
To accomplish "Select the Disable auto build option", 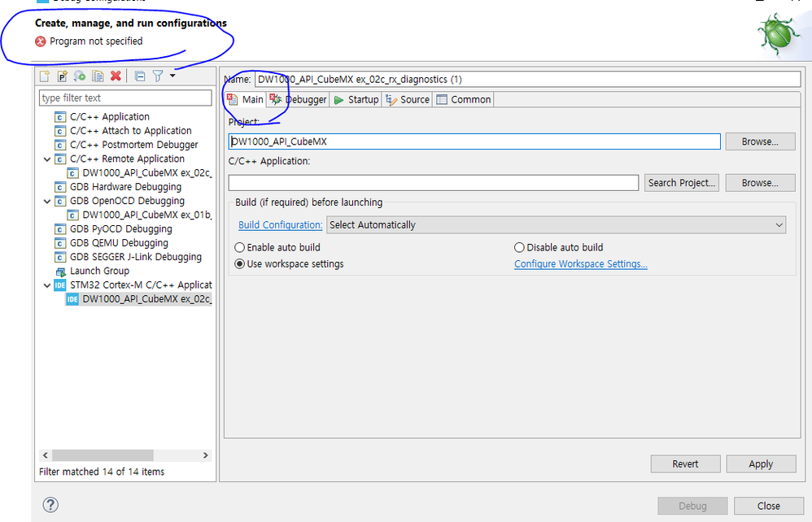I will [559, 247].
